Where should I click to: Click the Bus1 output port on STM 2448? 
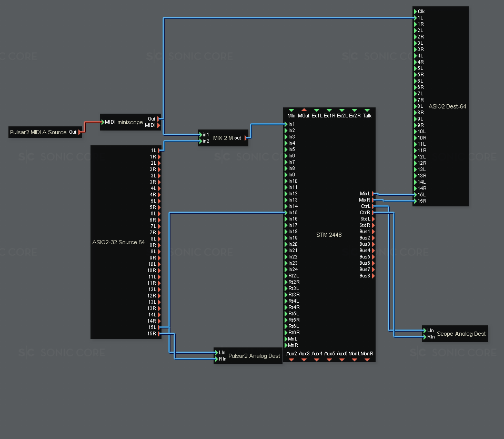click(x=373, y=232)
